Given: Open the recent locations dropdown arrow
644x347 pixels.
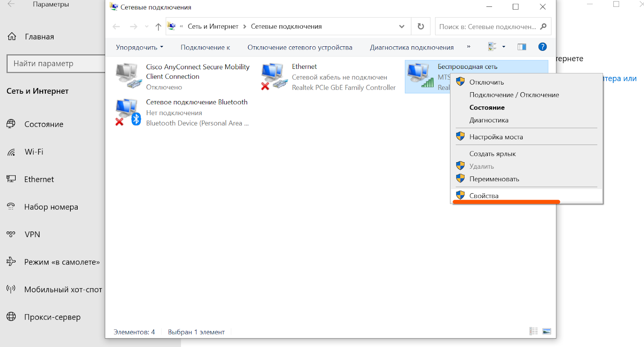Looking at the screenshot, I should pyautogui.click(x=147, y=27).
